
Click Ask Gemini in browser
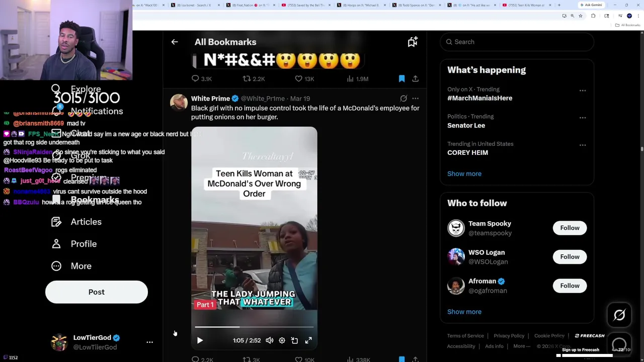591,5
